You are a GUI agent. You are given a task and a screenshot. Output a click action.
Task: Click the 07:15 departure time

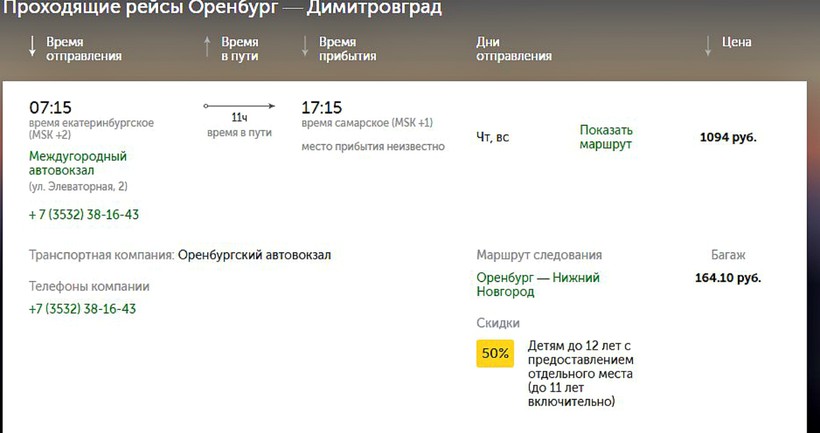(x=50, y=107)
